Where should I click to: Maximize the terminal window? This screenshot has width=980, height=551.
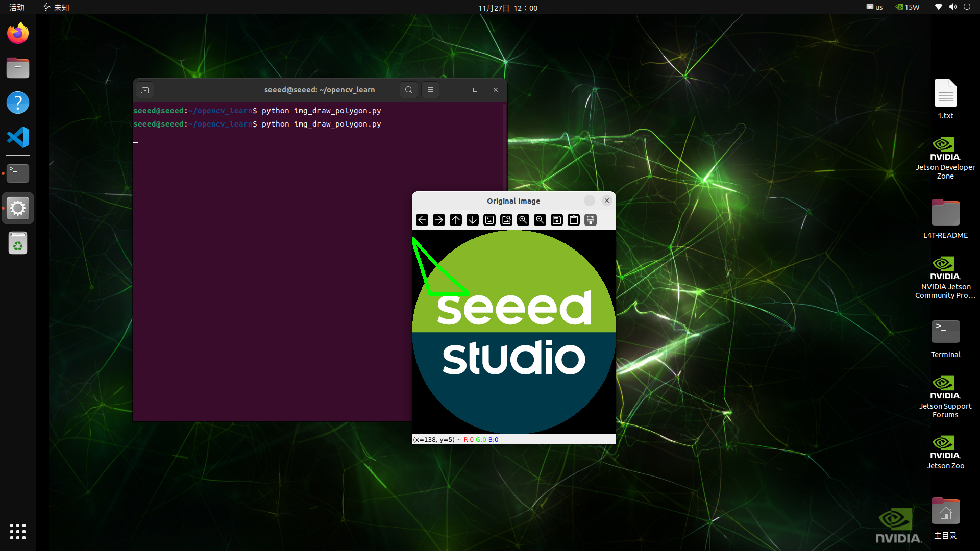[475, 90]
